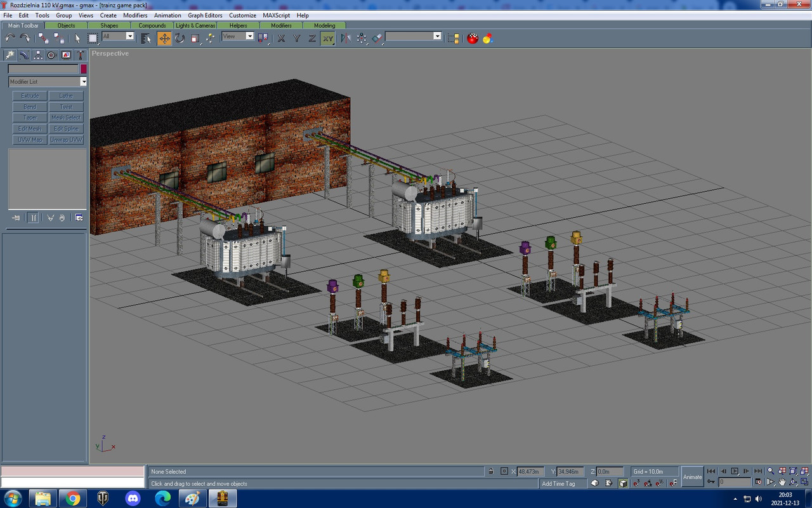Click the Edit Mesh modifier button
This screenshot has width=812, height=508.
[30, 129]
